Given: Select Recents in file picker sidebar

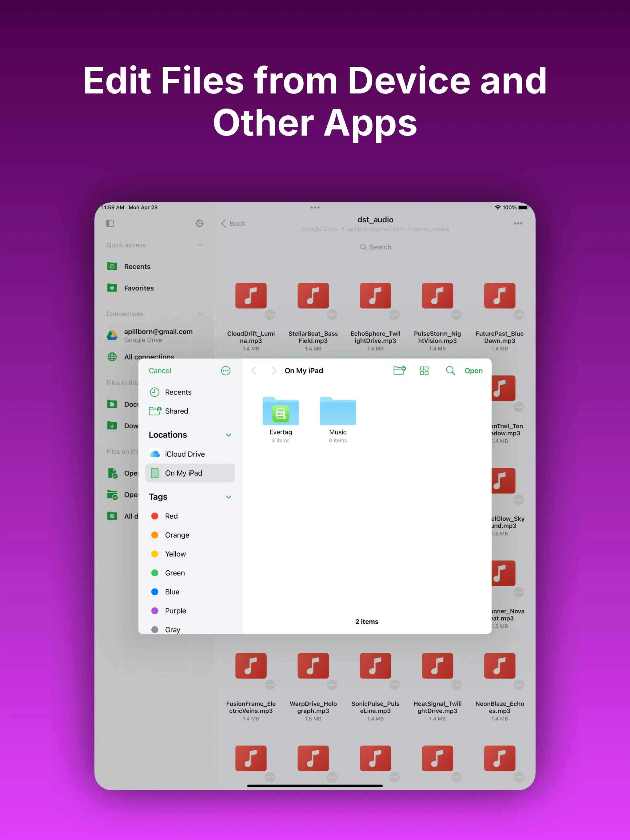Looking at the screenshot, I should [178, 392].
